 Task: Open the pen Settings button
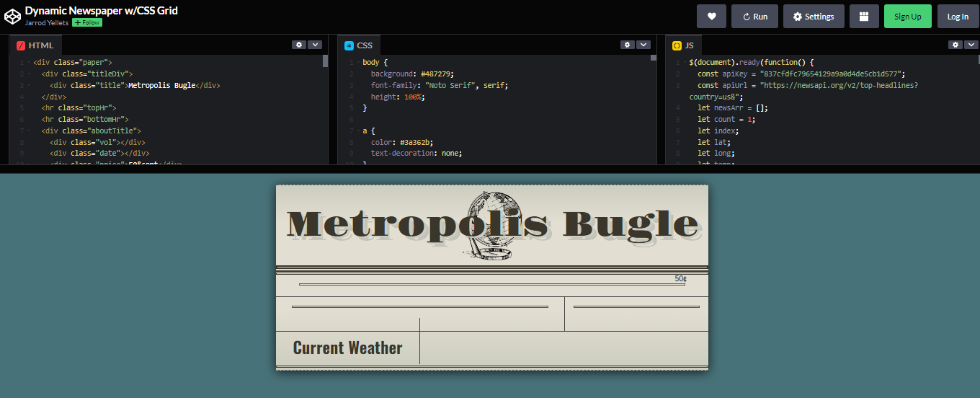pos(814,17)
